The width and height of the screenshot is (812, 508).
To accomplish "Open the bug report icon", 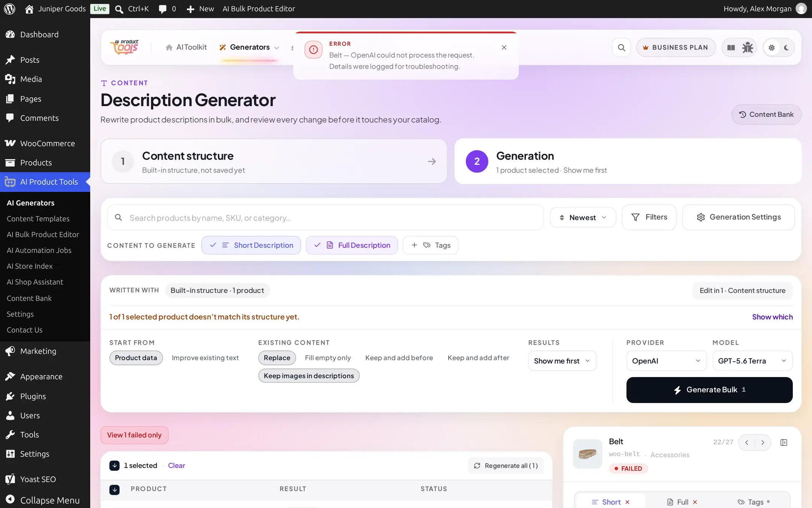I will [747, 47].
